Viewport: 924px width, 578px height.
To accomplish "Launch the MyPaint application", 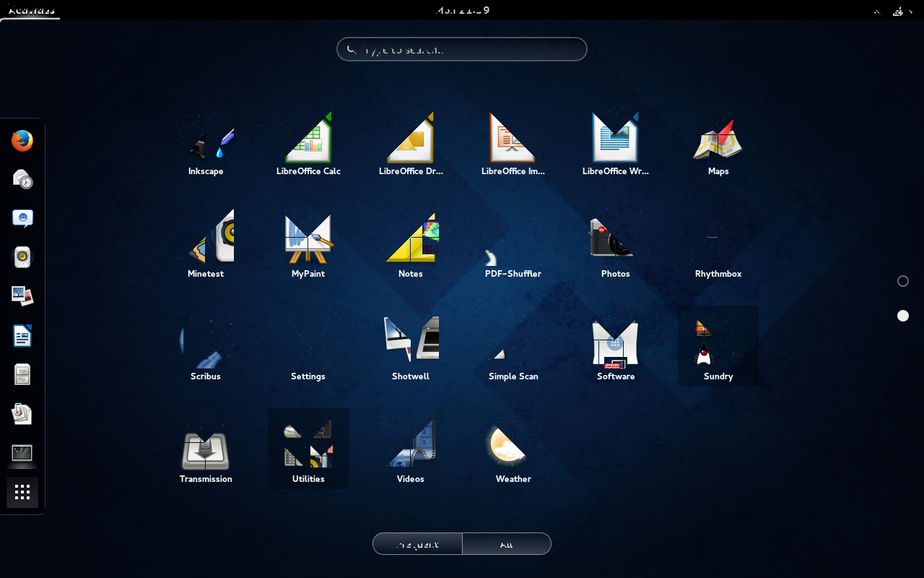I will (x=308, y=246).
